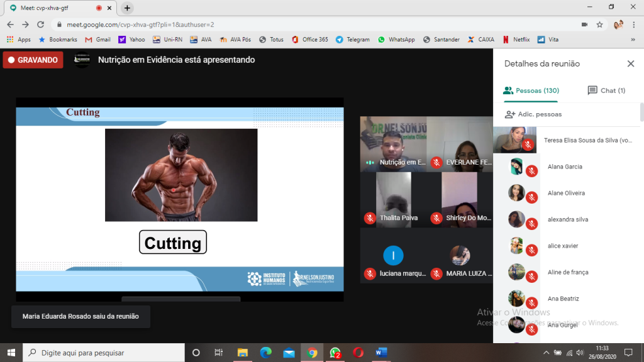Viewport: 644px width, 362px height.
Task: Click Aline de frança's muted microphone icon
Action: [532, 277]
